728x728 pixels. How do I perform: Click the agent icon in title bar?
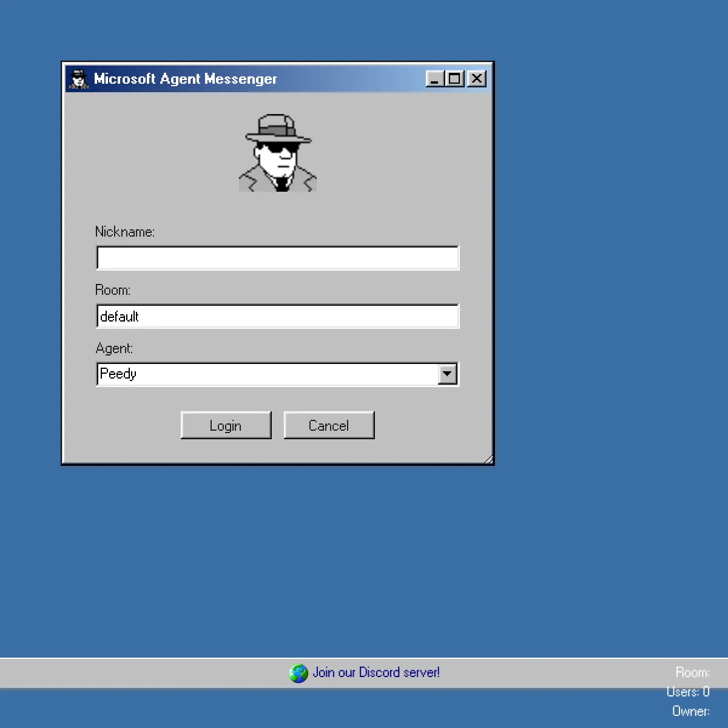[78, 79]
